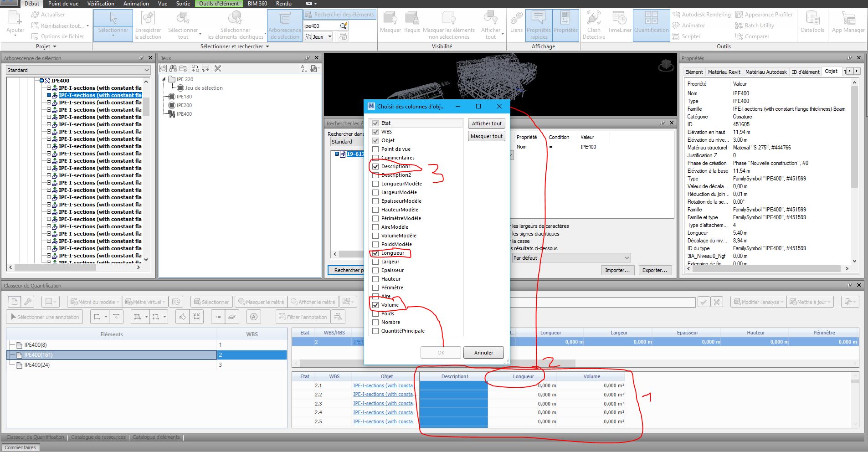Open Clash Detective
Viewport: 868px width, 452px height.
point(594,23)
